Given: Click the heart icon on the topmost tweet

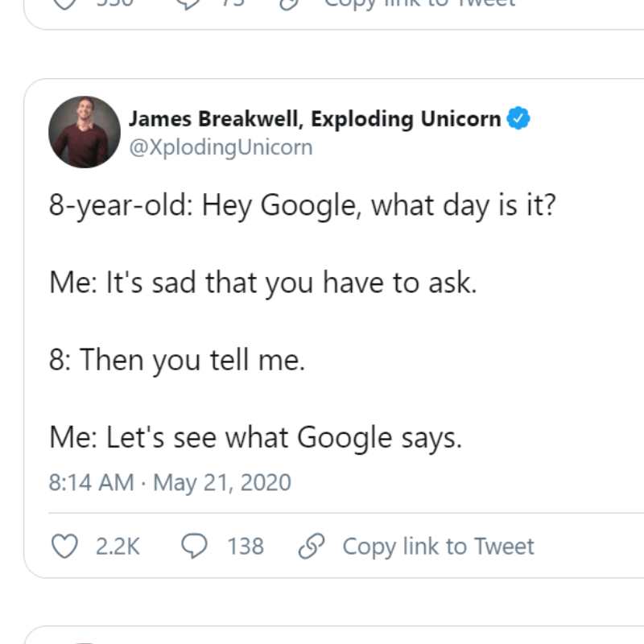Looking at the screenshot, I should click(63, 4).
